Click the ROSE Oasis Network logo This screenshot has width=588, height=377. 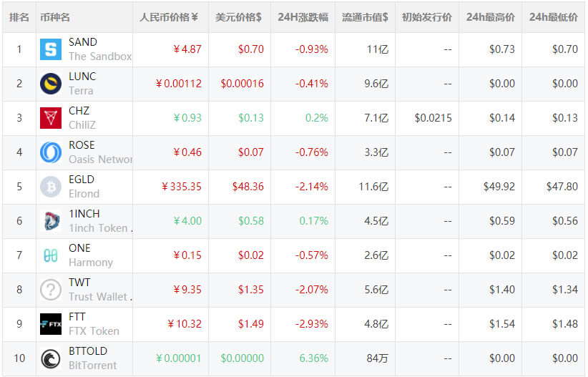51,152
